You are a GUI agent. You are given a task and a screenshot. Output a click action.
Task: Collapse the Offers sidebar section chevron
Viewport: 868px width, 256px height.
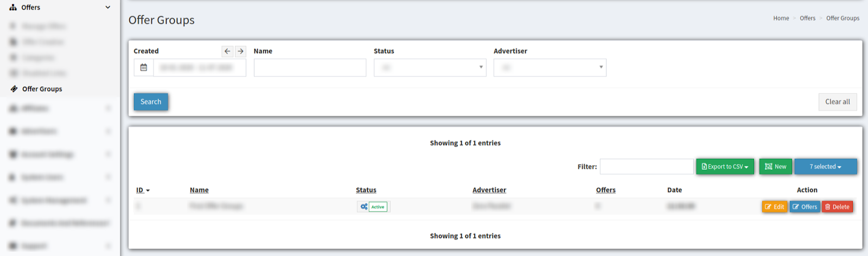[108, 8]
